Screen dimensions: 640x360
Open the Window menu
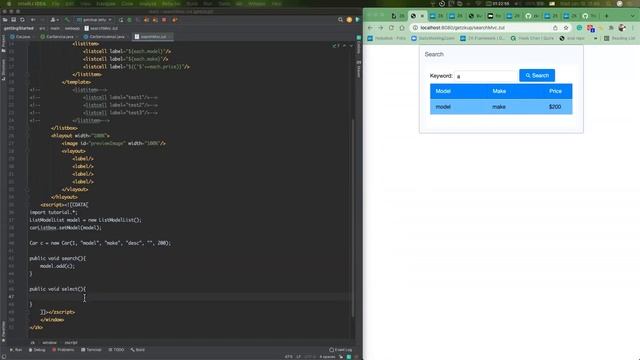point(257,4)
